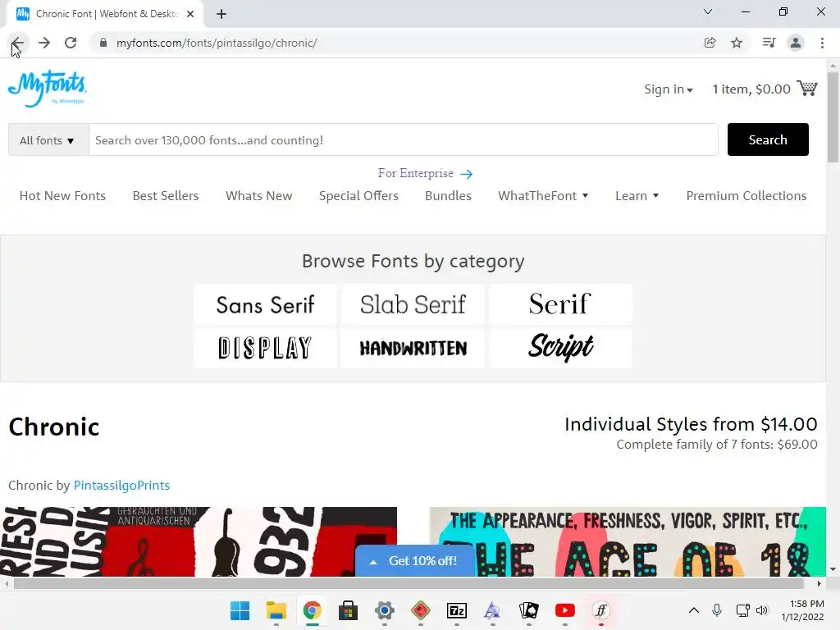Open a new browser tab
840x630 pixels.
[221, 15]
